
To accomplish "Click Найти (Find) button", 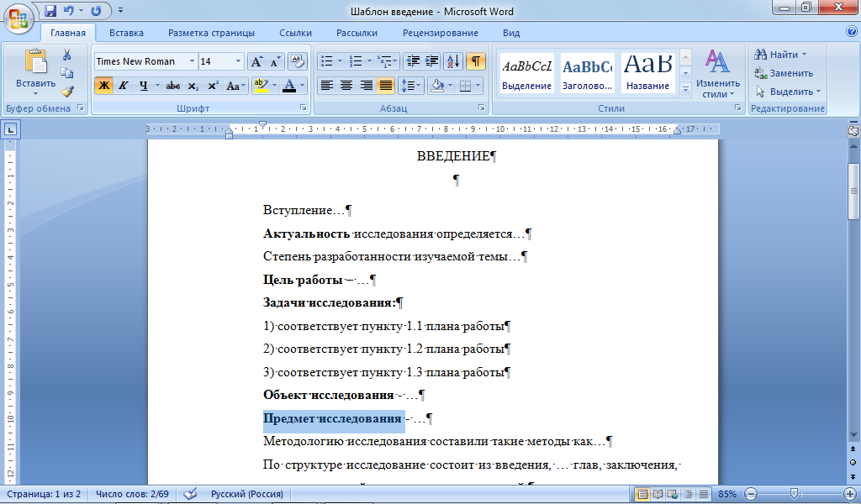I will point(781,55).
